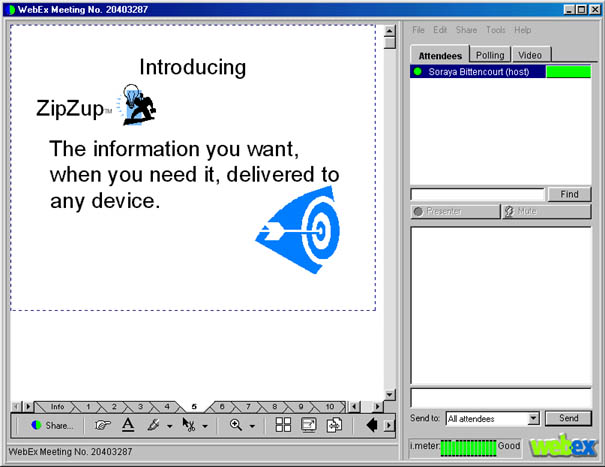Select the highlighter pen tool

[x=153, y=425]
